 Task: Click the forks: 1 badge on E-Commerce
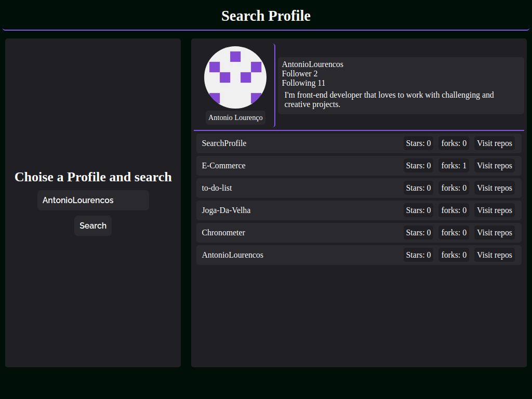click(x=454, y=166)
